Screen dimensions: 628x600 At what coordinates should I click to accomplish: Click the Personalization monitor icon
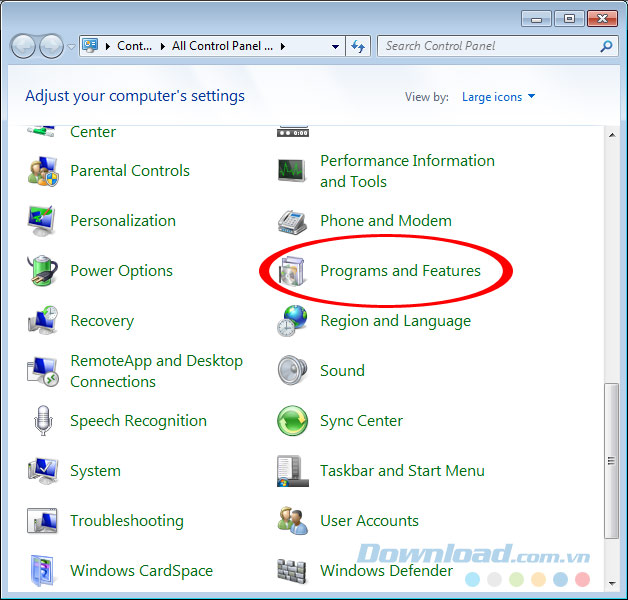pyautogui.click(x=42, y=221)
